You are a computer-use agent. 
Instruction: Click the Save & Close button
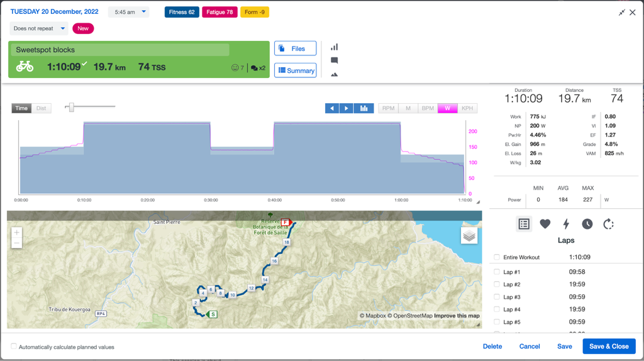609,347
